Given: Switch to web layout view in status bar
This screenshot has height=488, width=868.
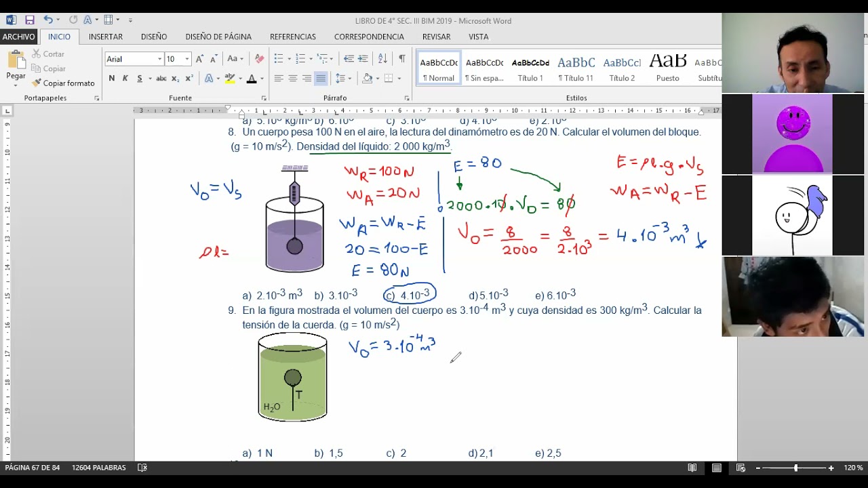Looking at the screenshot, I should [741, 468].
